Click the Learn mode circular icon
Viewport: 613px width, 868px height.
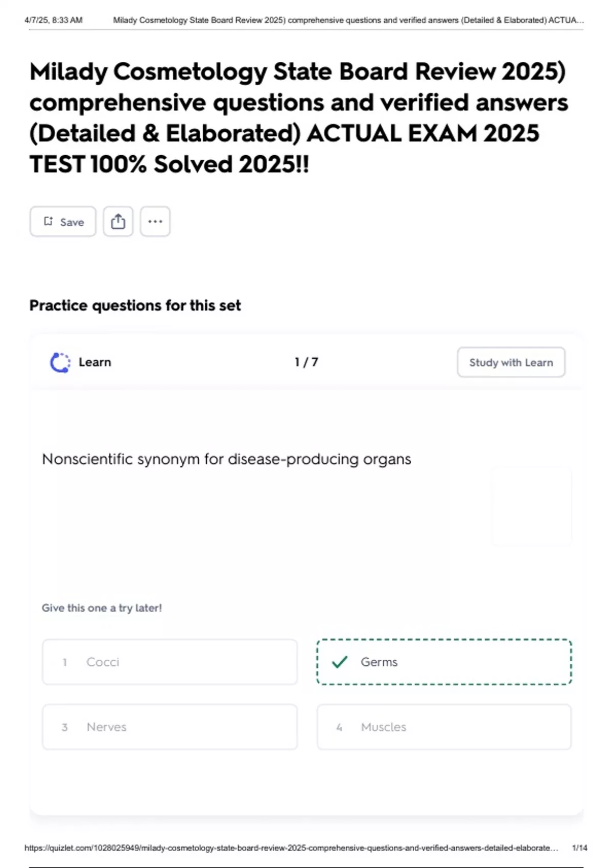tap(60, 363)
